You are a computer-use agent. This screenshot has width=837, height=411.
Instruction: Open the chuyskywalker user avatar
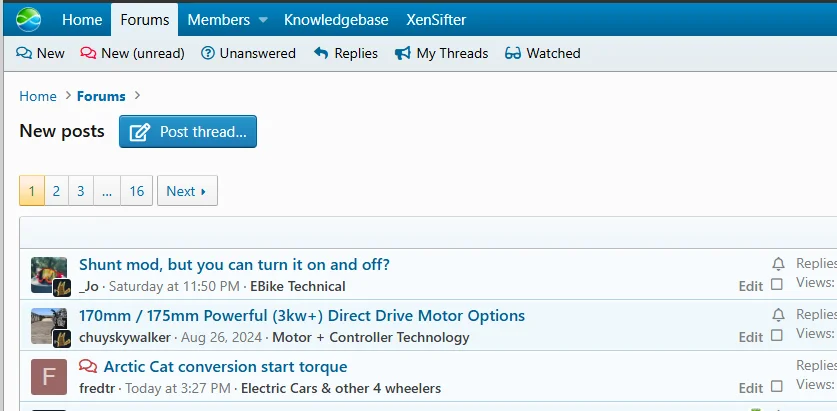(49, 326)
